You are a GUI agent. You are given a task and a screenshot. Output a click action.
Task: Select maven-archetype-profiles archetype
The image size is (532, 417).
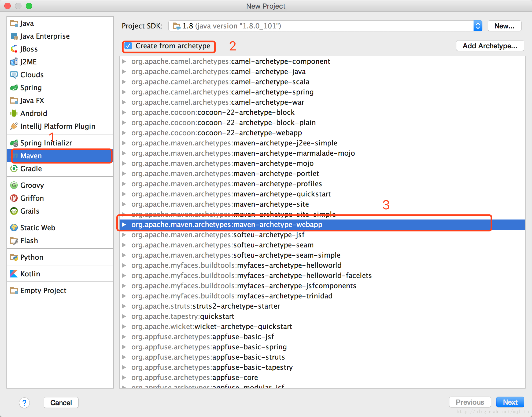point(322,184)
